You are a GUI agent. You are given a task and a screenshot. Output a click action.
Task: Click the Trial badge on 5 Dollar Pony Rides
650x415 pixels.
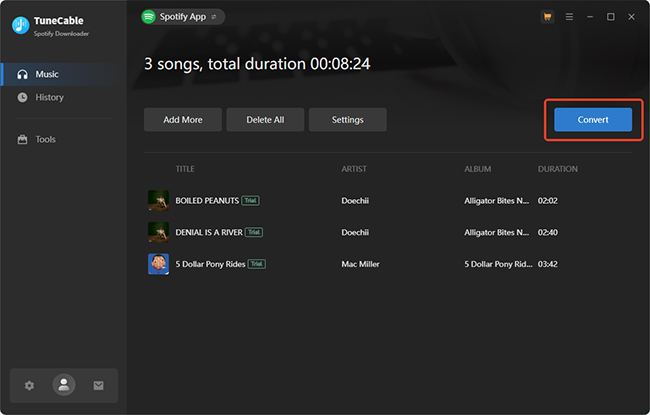click(x=257, y=264)
